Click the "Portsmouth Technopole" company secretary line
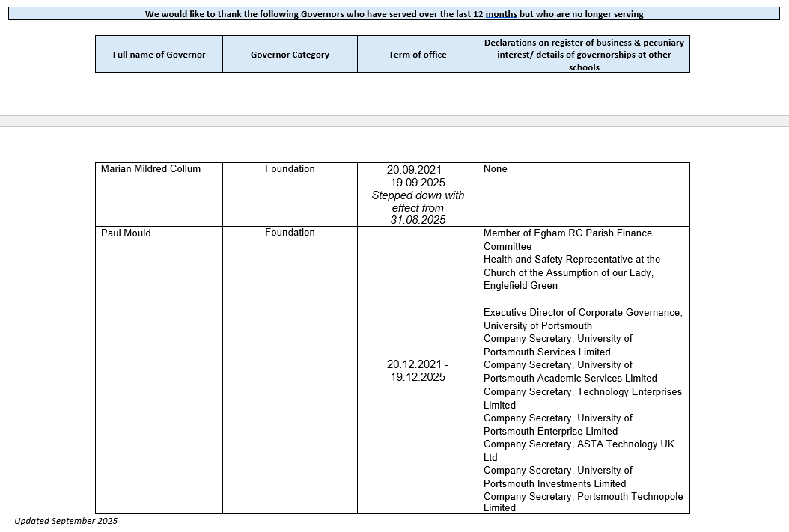The image size is (789, 532). tap(582, 497)
